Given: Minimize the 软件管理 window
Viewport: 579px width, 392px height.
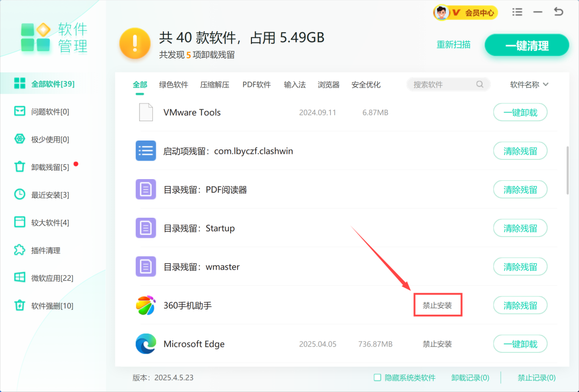Looking at the screenshot, I should (538, 12).
